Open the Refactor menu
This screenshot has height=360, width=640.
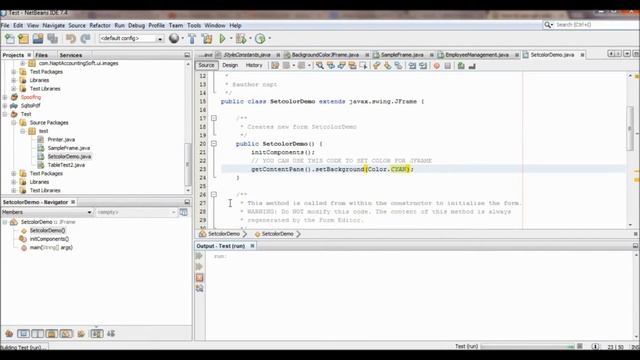click(x=100, y=25)
